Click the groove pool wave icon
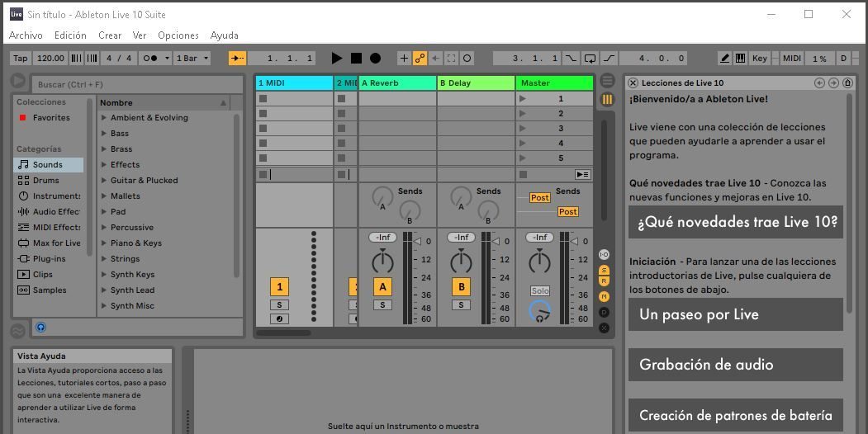This screenshot has height=434, width=868. [17, 331]
